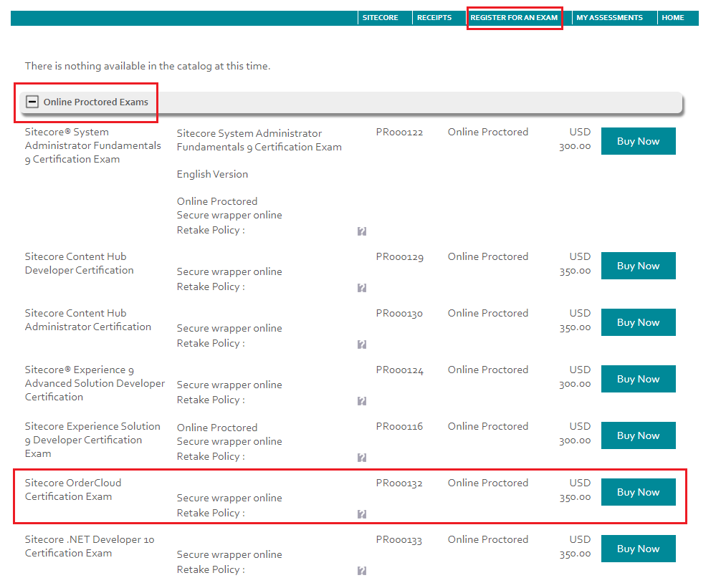721x588 pixels.
Task: Open the Sitecore menu item
Action: click(381, 17)
